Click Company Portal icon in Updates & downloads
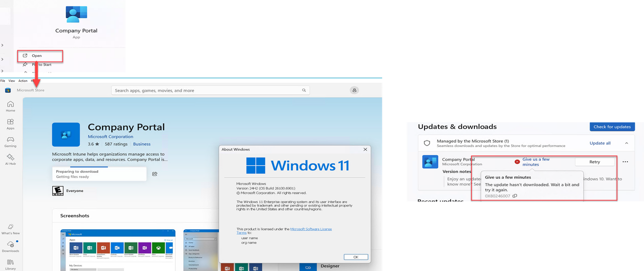Image resolution: width=644 pixels, height=271 pixels. click(x=430, y=162)
